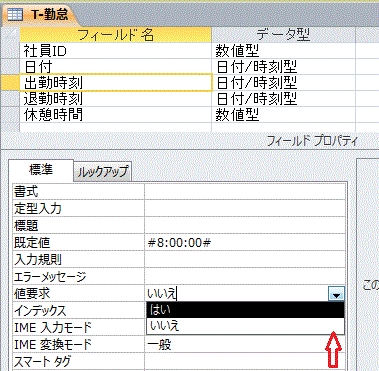
Task: Open the 値要求 dropdown arrow
Action: 336,294
